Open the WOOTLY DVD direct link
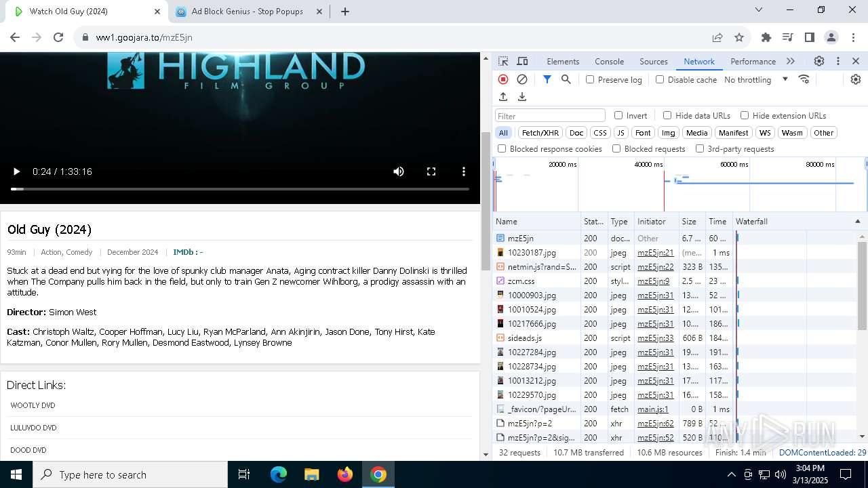The width and height of the screenshot is (868, 488). click(x=33, y=405)
